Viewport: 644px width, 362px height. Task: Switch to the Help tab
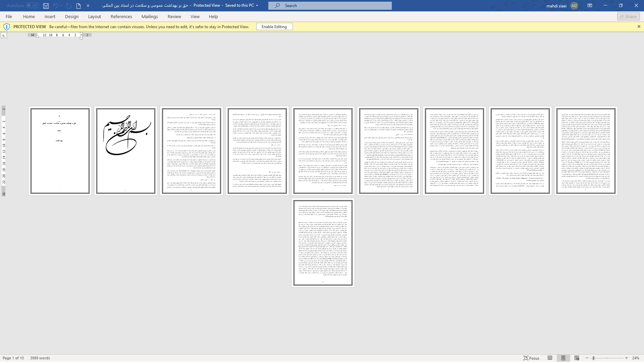pos(213,16)
